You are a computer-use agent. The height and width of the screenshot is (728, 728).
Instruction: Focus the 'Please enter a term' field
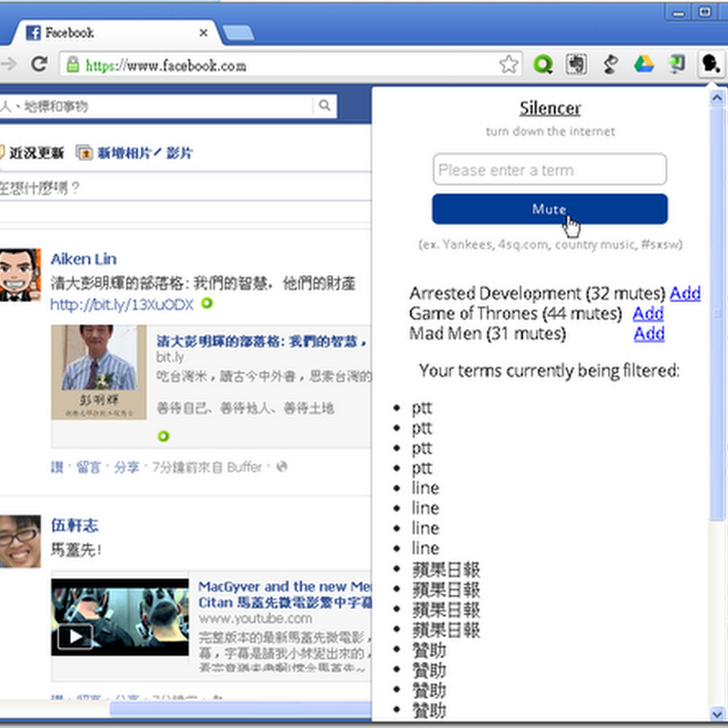coord(550,169)
